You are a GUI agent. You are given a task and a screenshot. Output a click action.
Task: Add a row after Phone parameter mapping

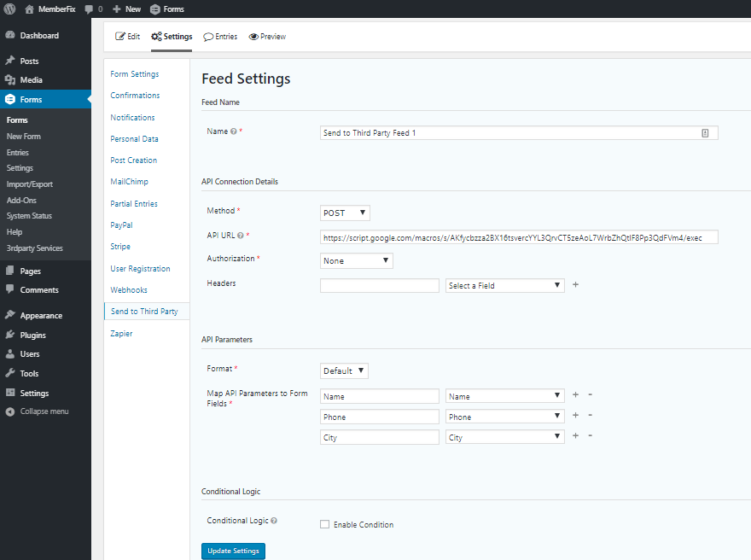(576, 415)
